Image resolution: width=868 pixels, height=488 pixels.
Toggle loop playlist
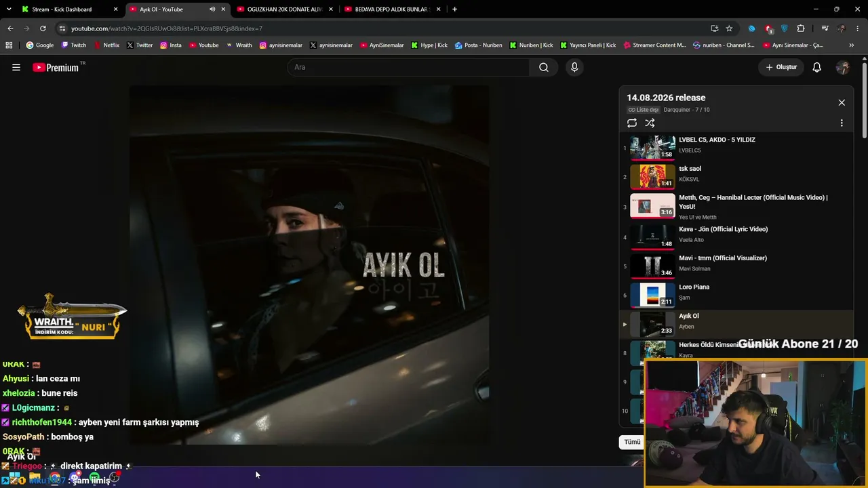632,123
